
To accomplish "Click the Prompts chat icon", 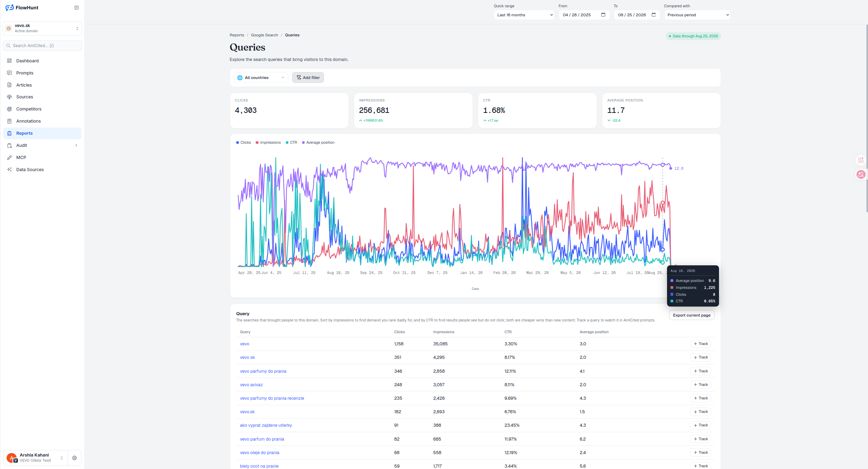I will [x=9, y=73].
